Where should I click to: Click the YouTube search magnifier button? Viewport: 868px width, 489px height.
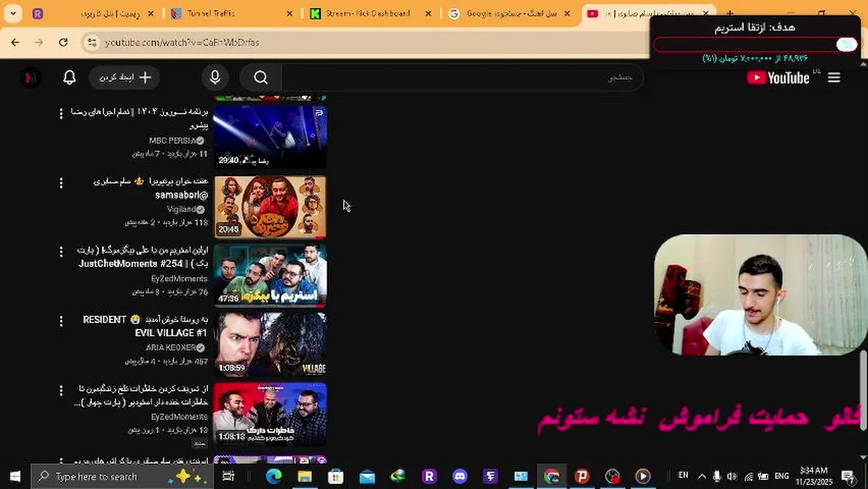tap(261, 77)
